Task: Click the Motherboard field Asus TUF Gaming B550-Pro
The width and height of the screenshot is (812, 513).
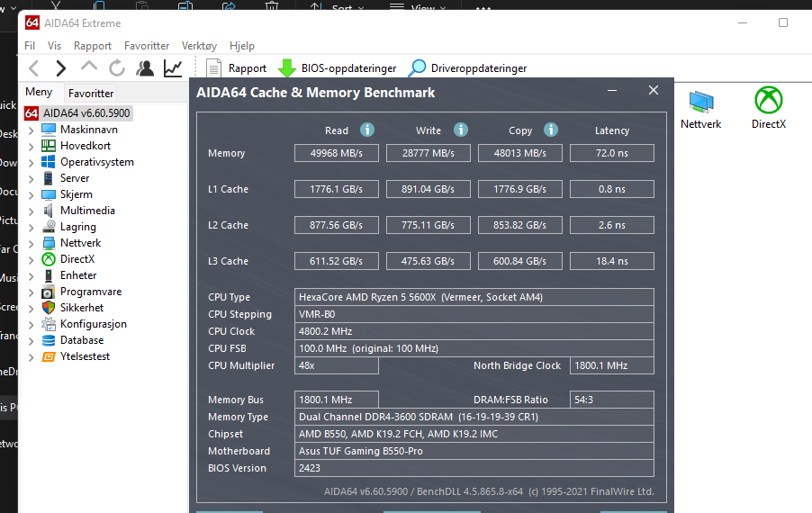Action: pyautogui.click(x=474, y=451)
